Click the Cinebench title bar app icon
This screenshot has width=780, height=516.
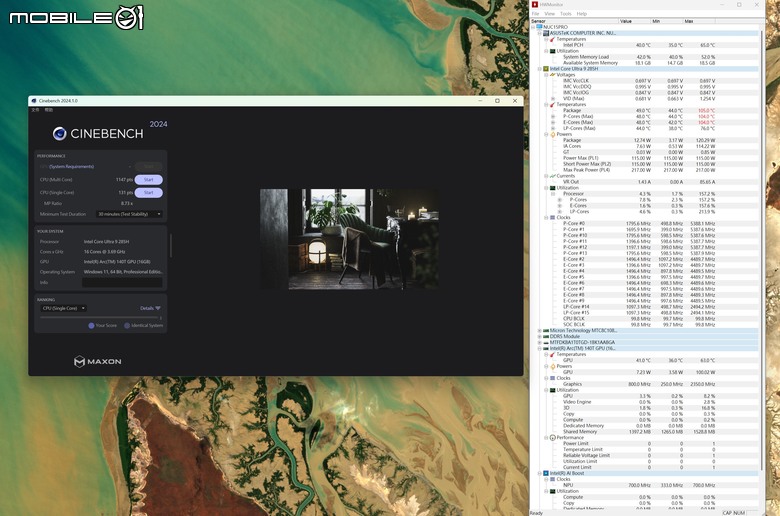(x=34, y=101)
